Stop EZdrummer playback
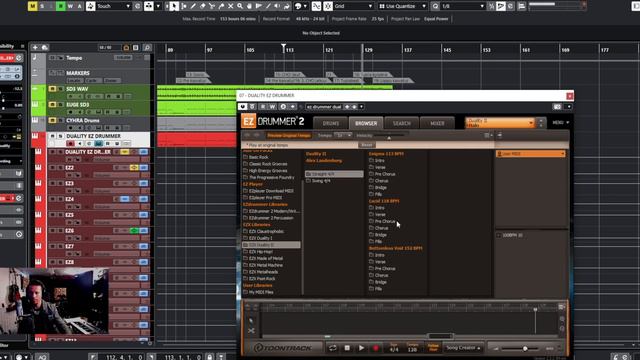The width and height of the screenshot is (640, 360). [x=347, y=348]
